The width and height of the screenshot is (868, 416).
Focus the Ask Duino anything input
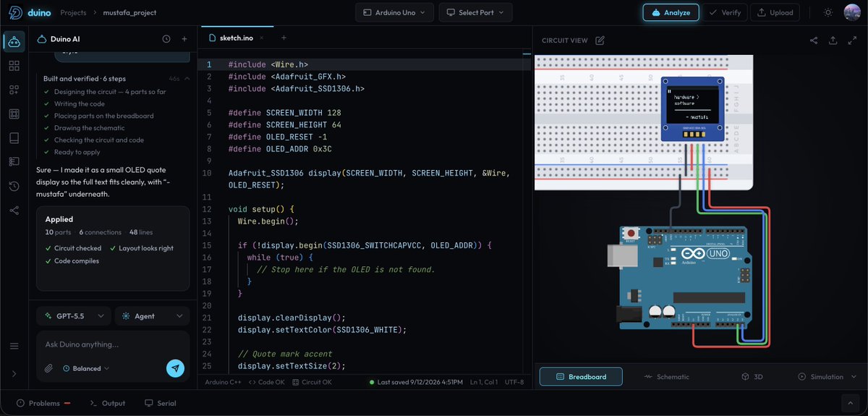112,344
